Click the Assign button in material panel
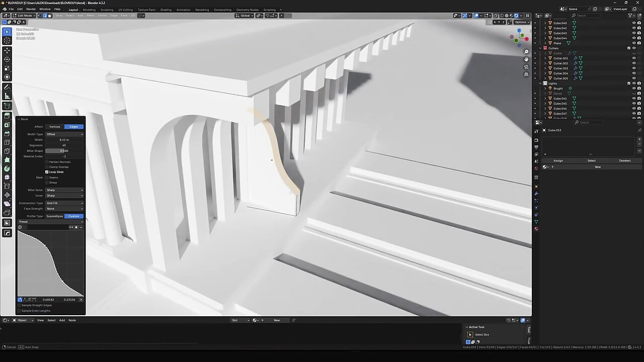Image resolution: width=644 pixels, height=362 pixels. (x=558, y=160)
